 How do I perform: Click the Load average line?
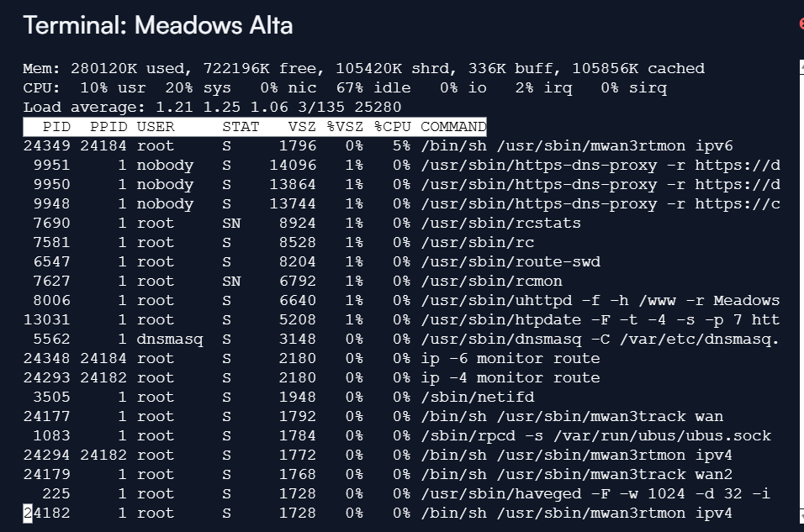(212, 107)
